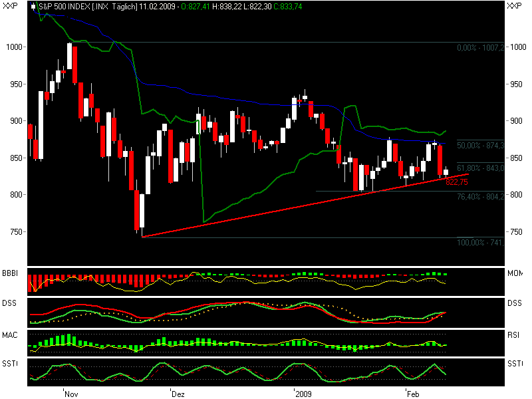Select the XXP icon in the top-left corner
Image resolution: width=532 pixels, height=399 pixels.
[x=10, y=7]
